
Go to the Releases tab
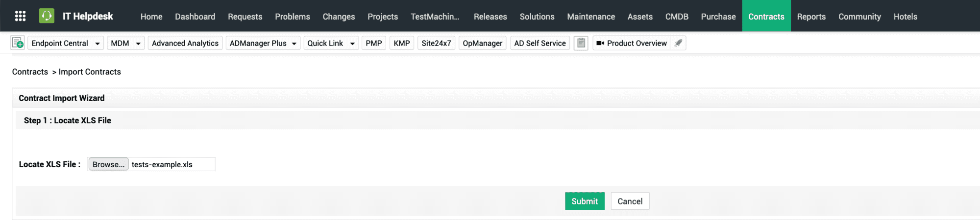pyautogui.click(x=490, y=16)
